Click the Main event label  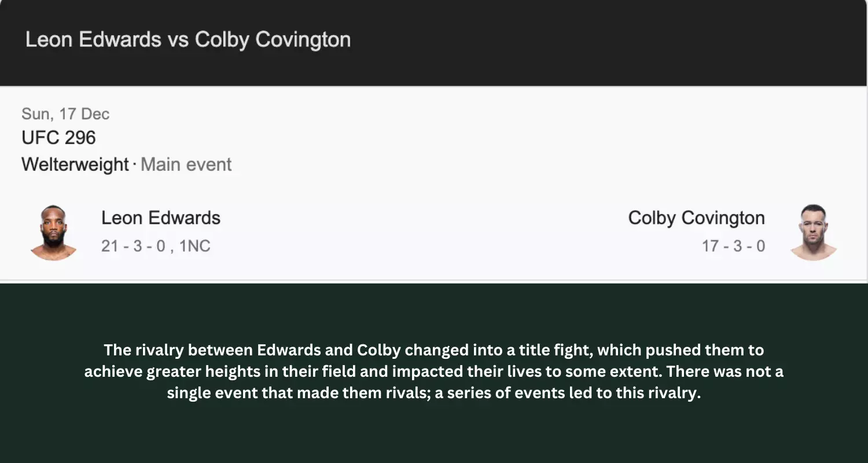(x=186, y=165)
